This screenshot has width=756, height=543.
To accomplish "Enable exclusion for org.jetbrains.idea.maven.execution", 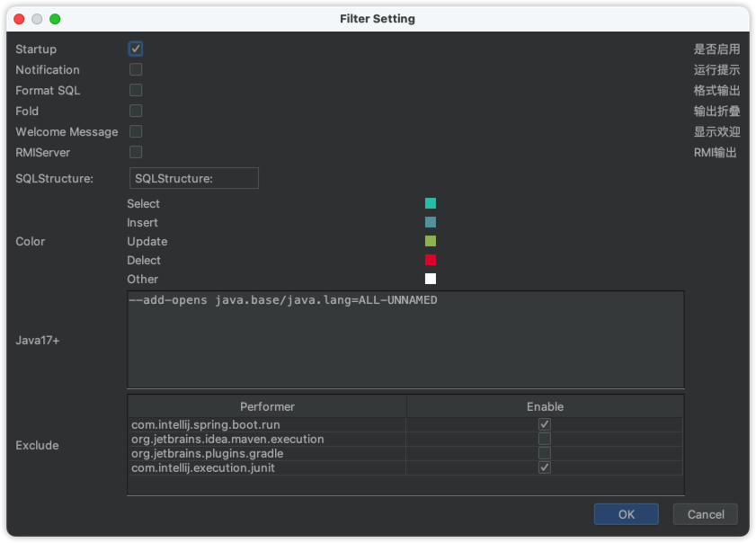I will [544, 438].
